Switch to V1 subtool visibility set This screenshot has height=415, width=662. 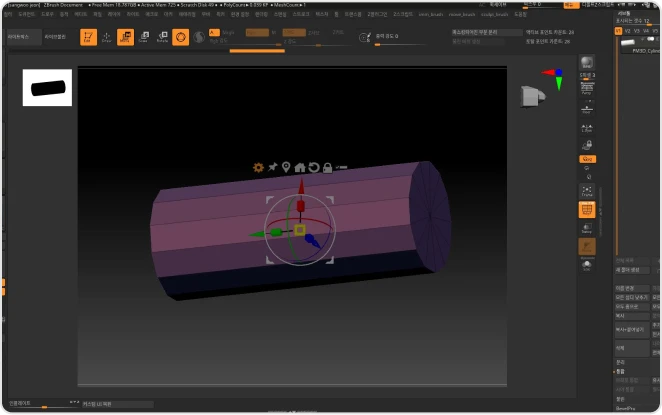coord(618,31)
